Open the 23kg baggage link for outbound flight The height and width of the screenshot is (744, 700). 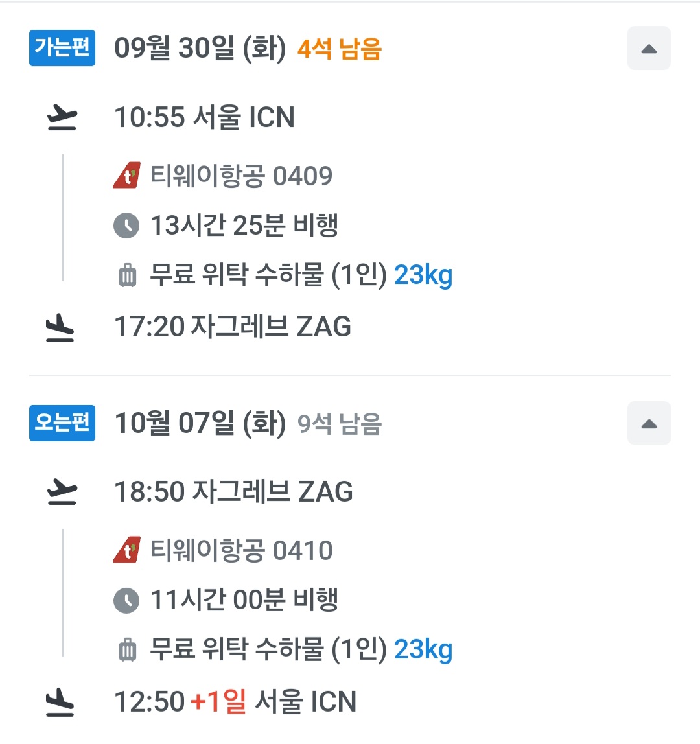(423, 275)
